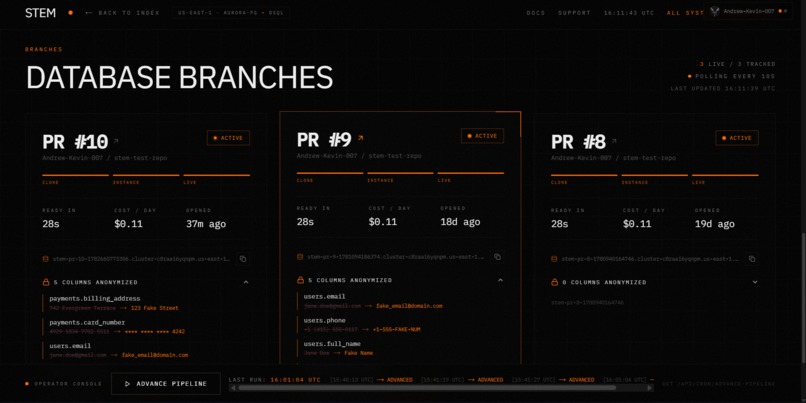806x403 pixels.
Task: Click lock icon on PR #10 anonymized columns
Action: [46, 282]
